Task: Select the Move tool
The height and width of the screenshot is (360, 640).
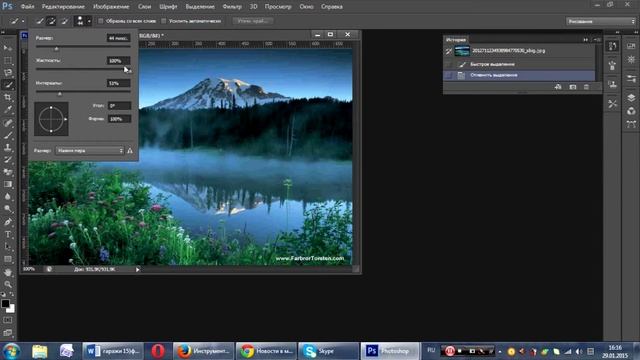Action: click(x=8, y=48)
